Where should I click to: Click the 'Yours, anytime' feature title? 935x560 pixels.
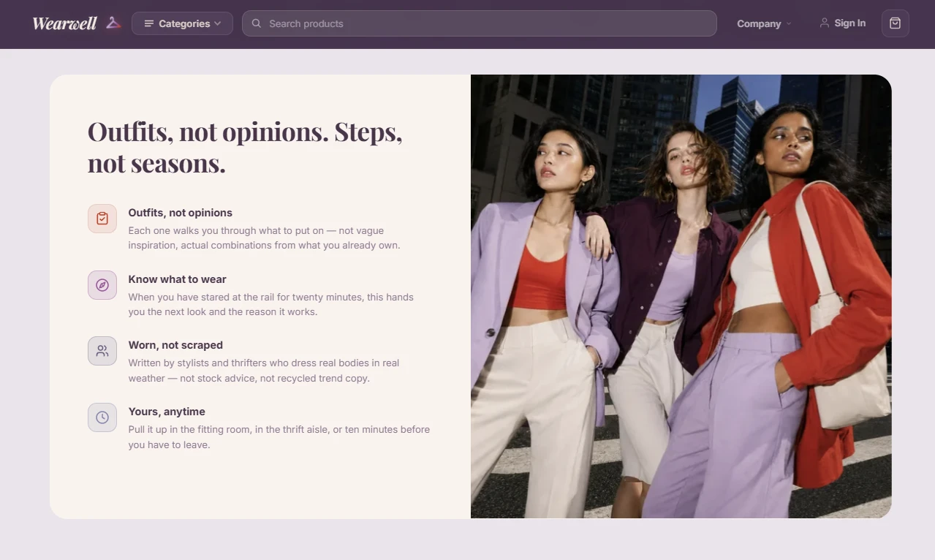(167, 412)
